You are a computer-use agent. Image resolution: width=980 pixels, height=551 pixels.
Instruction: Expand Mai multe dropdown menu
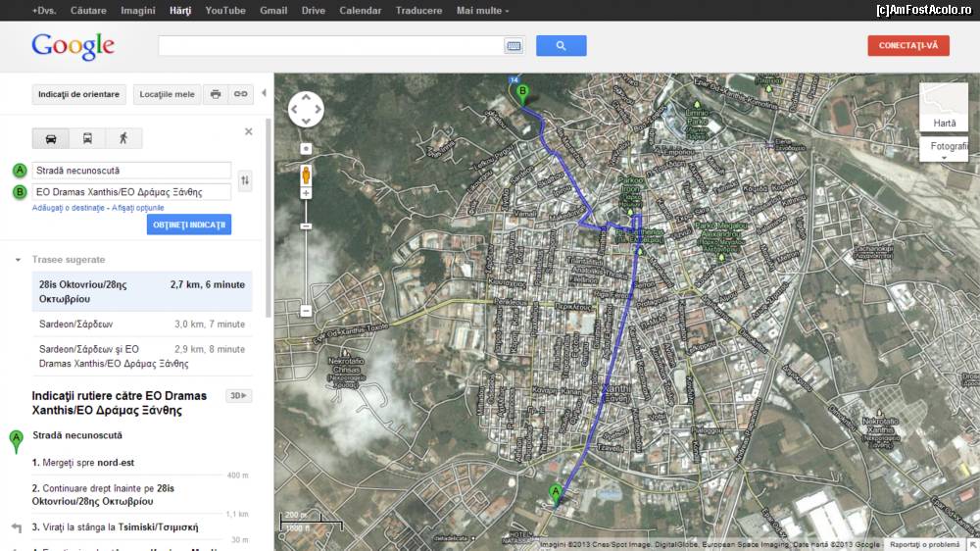pyautogui.click(x=482, y=11)
